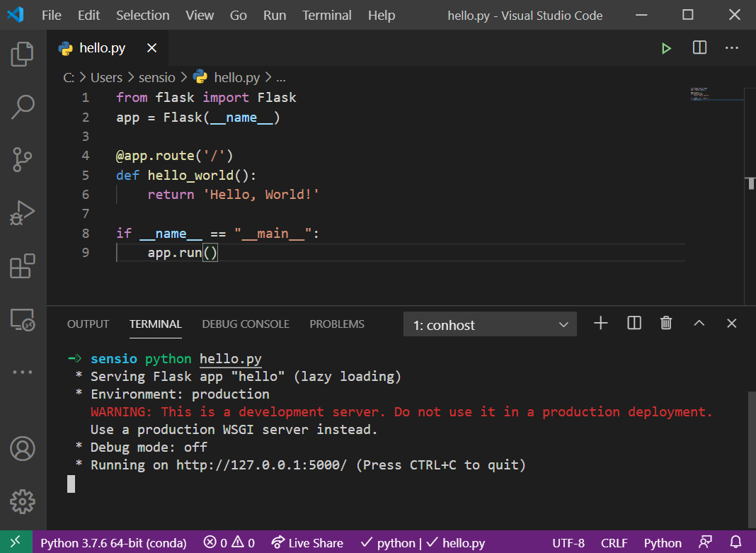Open the Source Control view
This screenshot has width=756, height=553.
click(x=22, y=159)
